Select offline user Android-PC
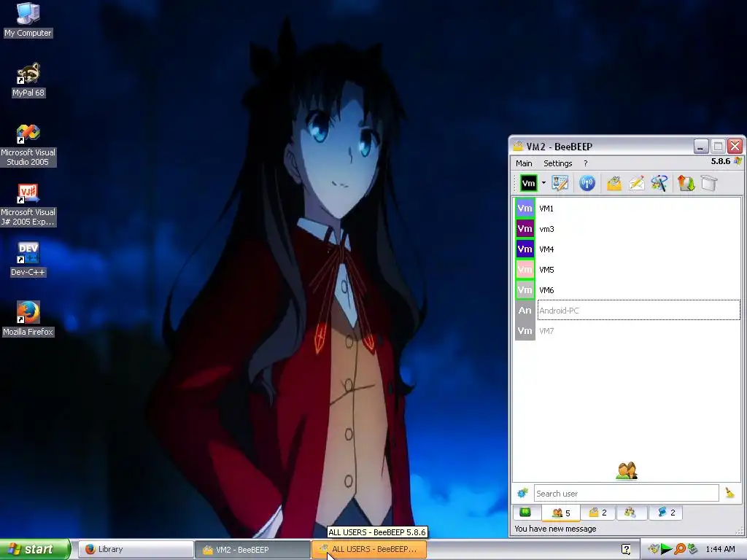747x560 pixels. click(628, 311)
